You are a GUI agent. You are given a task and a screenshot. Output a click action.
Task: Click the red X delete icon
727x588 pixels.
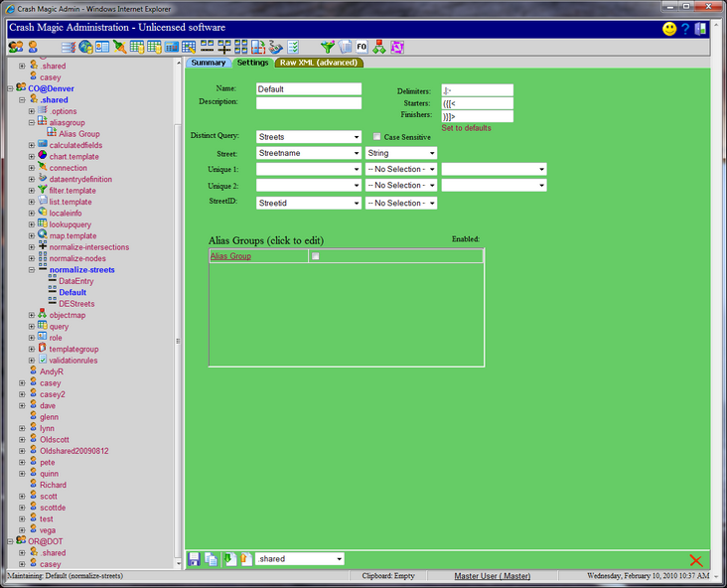(x=696, y=561)
